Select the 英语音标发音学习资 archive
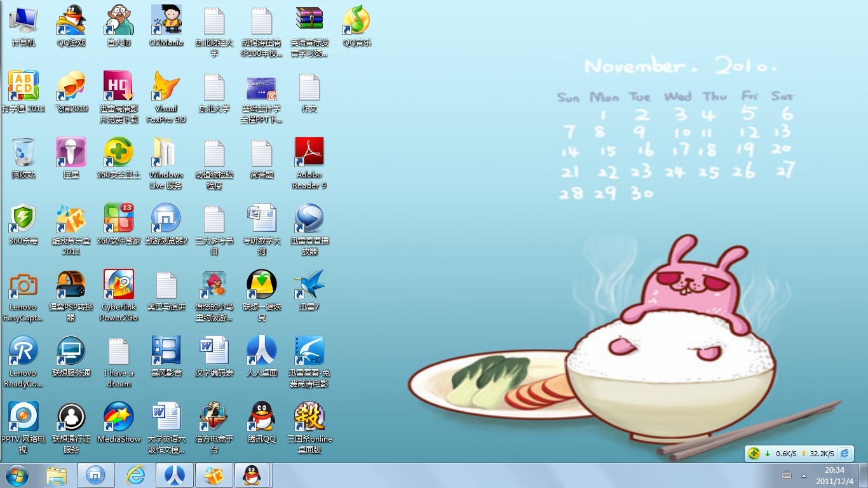This screenshot has width=868, height=488. point(309,32)
